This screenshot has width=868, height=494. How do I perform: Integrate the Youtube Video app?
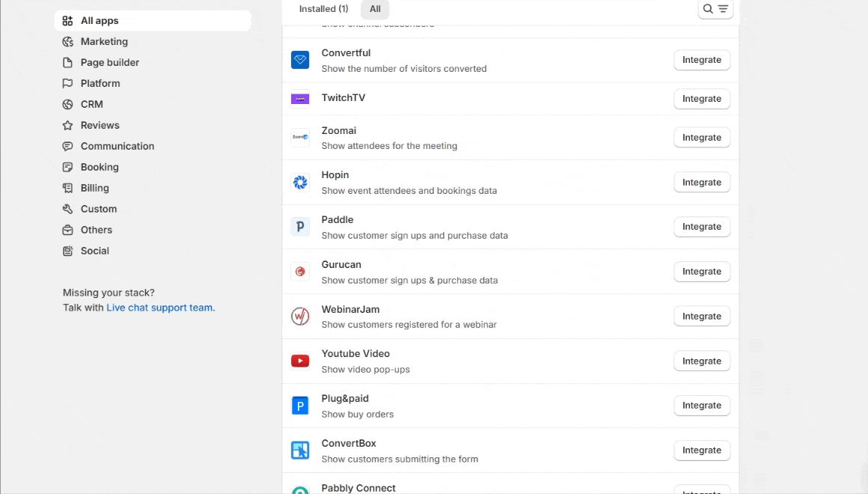[x=701, y=361]
